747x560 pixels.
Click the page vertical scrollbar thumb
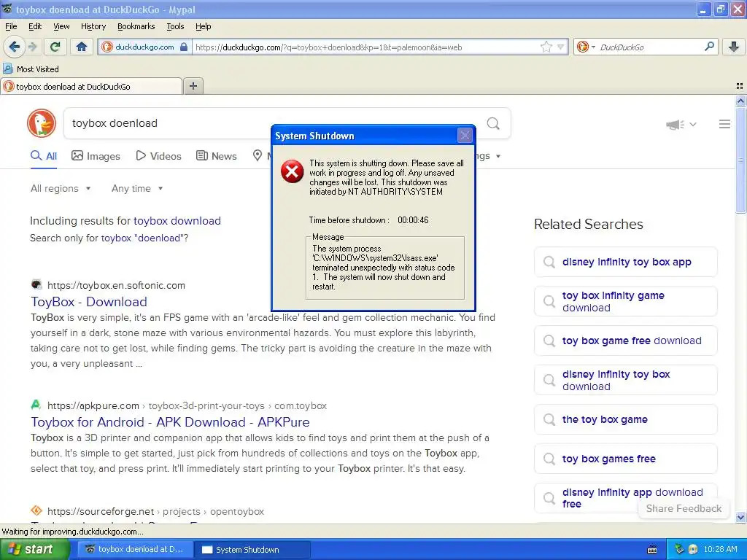(740, 160)
